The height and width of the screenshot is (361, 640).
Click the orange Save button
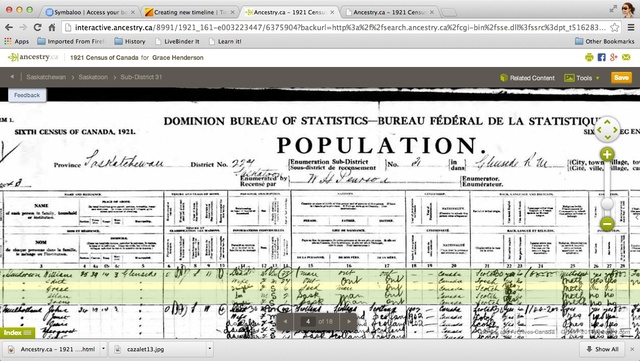(x=621, y=78)
